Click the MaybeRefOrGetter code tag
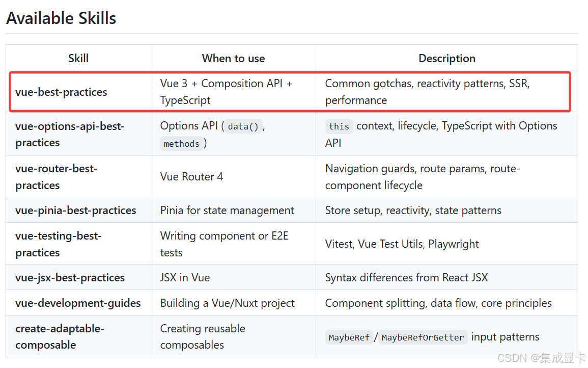588x368 pixels. tap(423, 337)
